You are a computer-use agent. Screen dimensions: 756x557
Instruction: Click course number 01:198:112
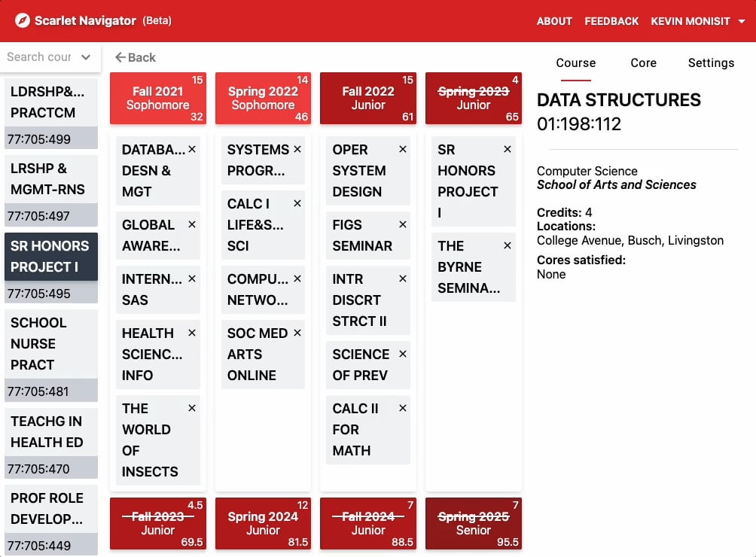pos(579,124)
